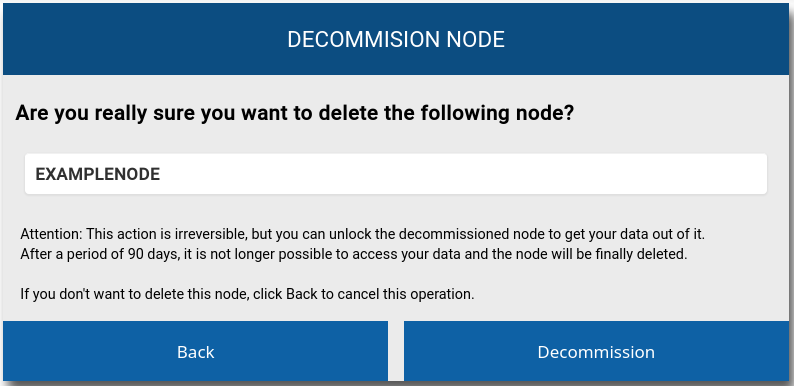Click the Back button to cancel

click(195, 351)
